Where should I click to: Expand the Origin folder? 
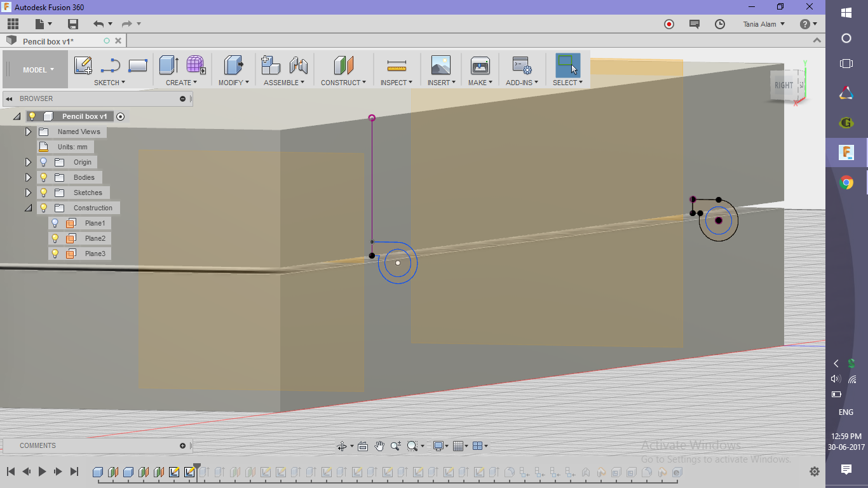point(28,162)
